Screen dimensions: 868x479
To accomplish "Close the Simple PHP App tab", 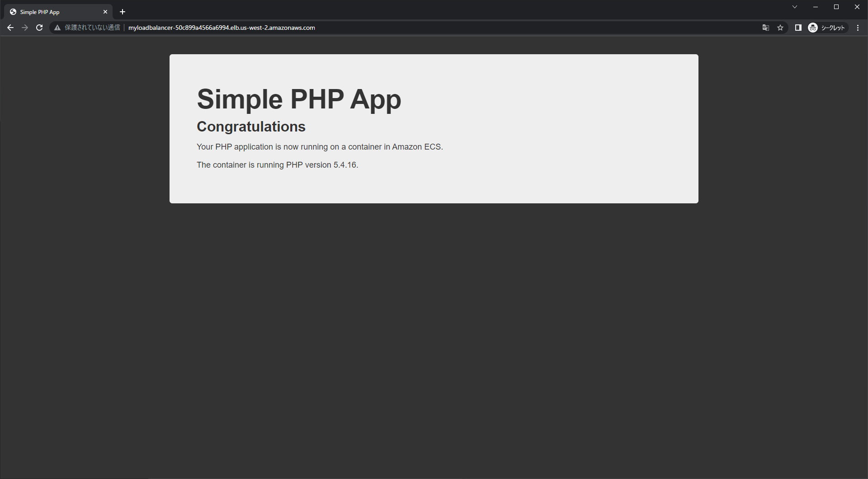I will pos(105,12).
